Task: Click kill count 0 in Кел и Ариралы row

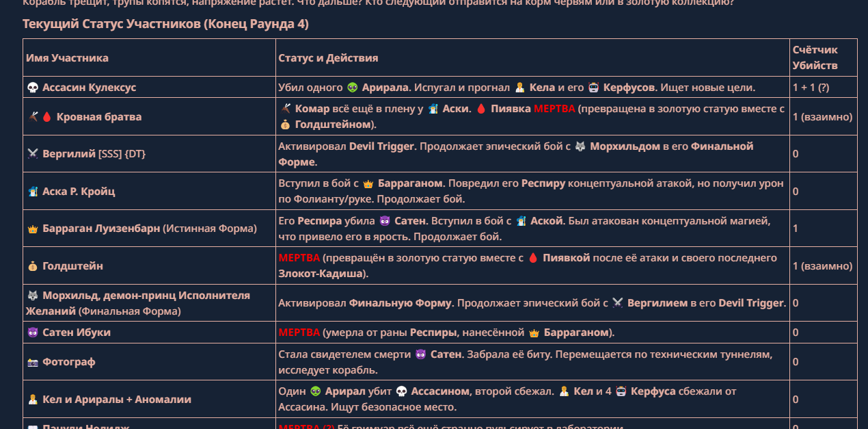Action: click(796, 400)
